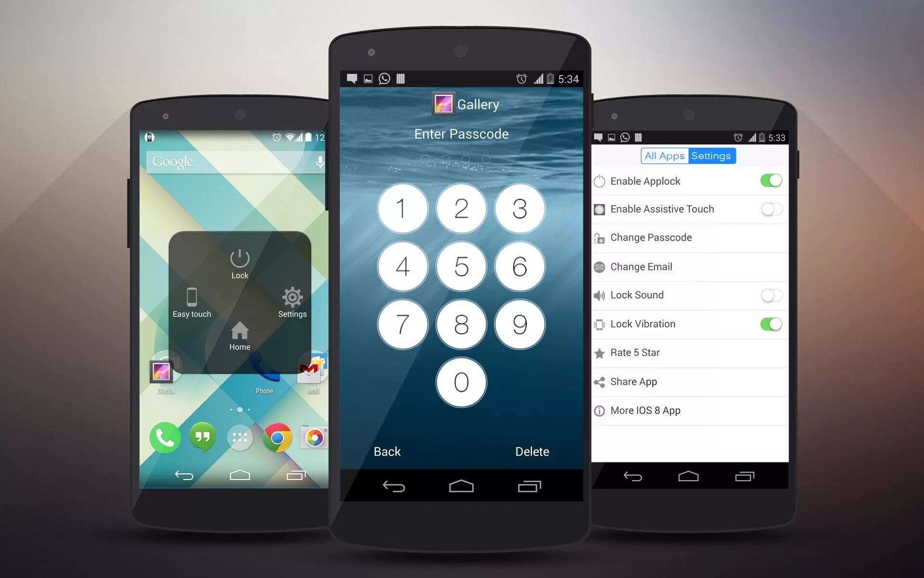Select the Settings tab
This screenshot has width=924, height=578.
[x=710, y=156]
